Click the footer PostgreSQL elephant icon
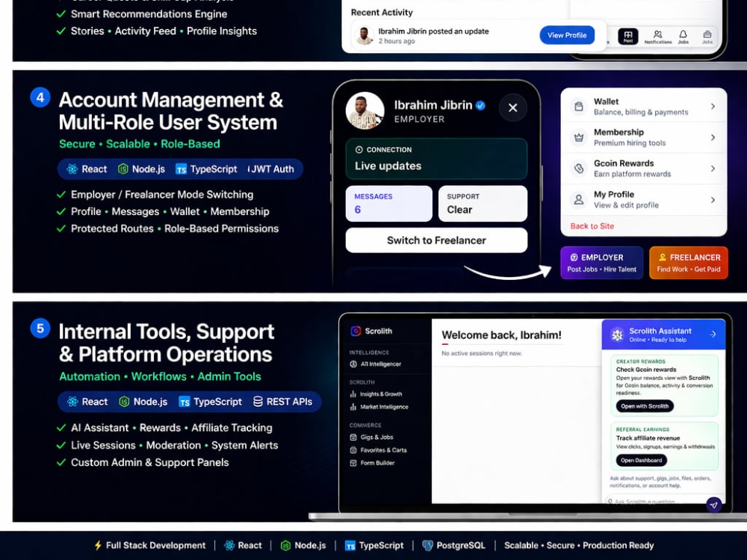The width and height of the screenshot is (747, 560). (428, 546)
